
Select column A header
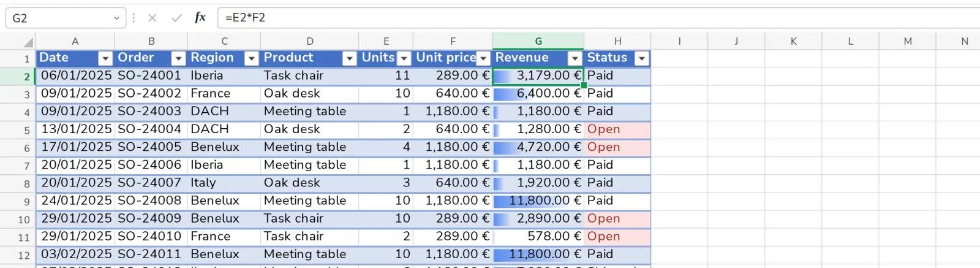click(75, 41)
